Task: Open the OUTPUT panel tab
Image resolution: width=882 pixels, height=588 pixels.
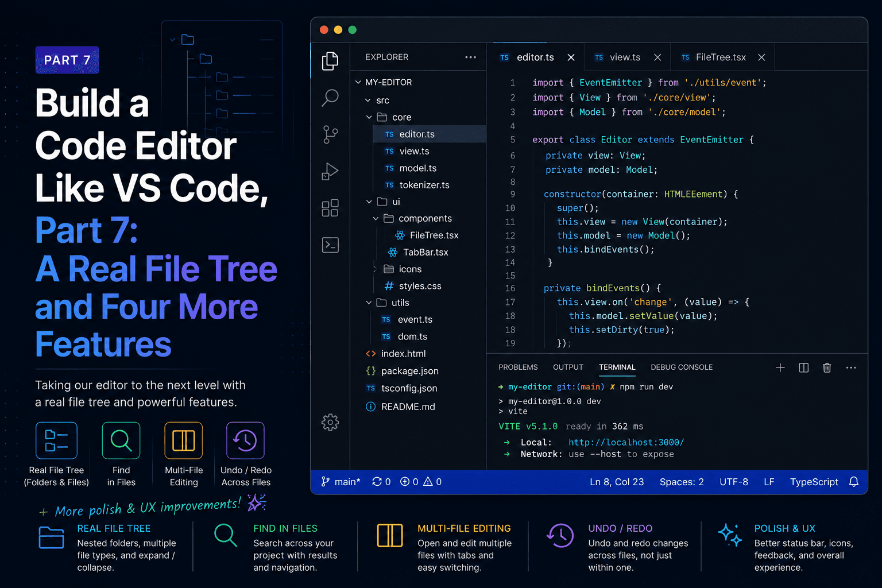Action: pos(568,367)
